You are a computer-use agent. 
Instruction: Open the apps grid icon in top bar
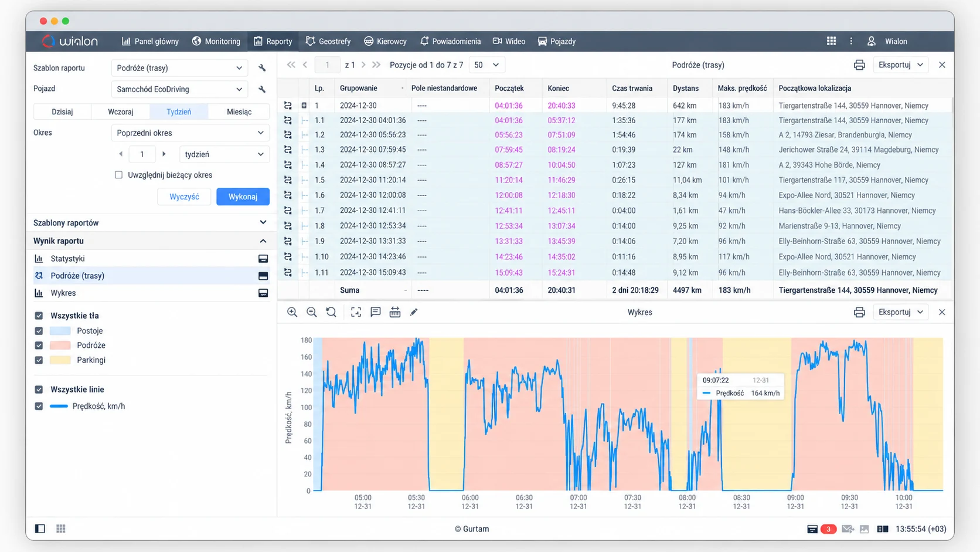tap(831, 41)
